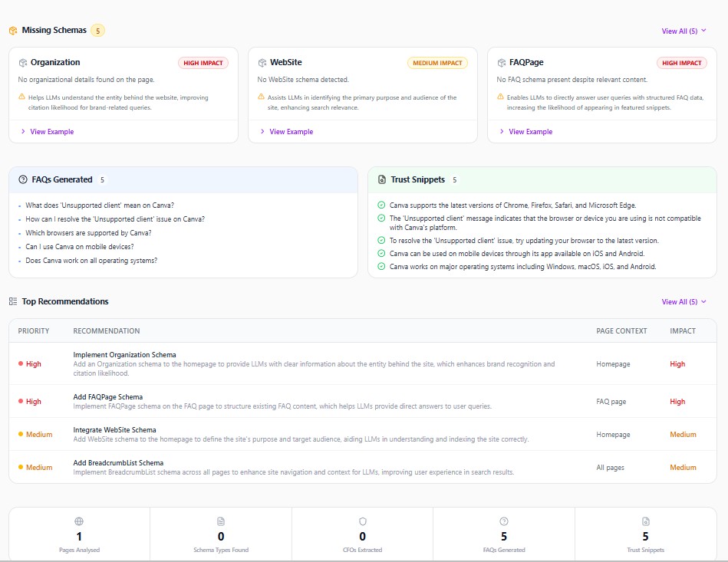Click the FAQs Generated count badge
The width and height of the screenshot is (728, 562).
click(102, 179)
